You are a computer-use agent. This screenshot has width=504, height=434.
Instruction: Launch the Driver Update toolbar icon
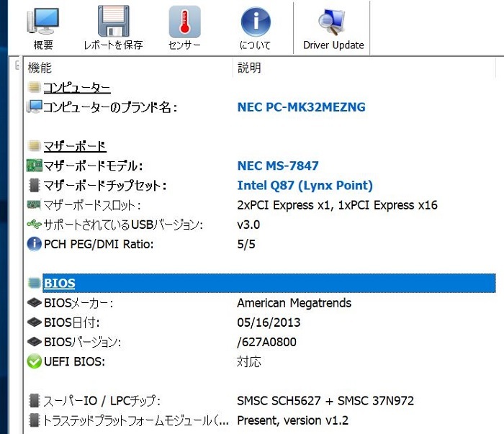click(332, 22)
